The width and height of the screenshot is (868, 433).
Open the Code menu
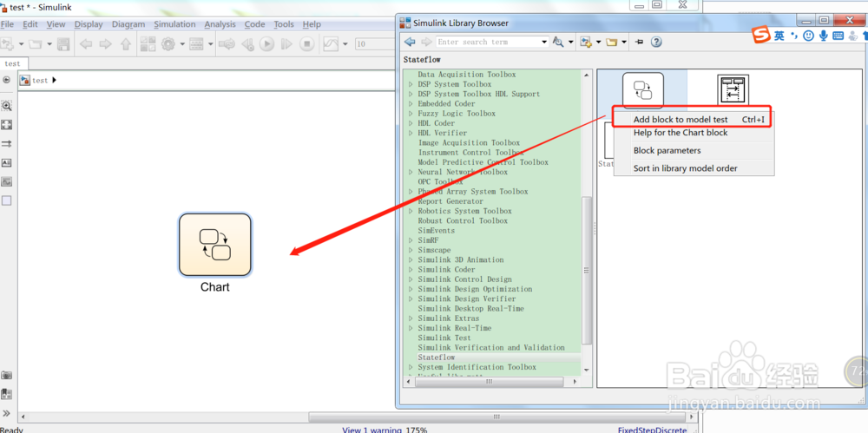pos(254,24)
